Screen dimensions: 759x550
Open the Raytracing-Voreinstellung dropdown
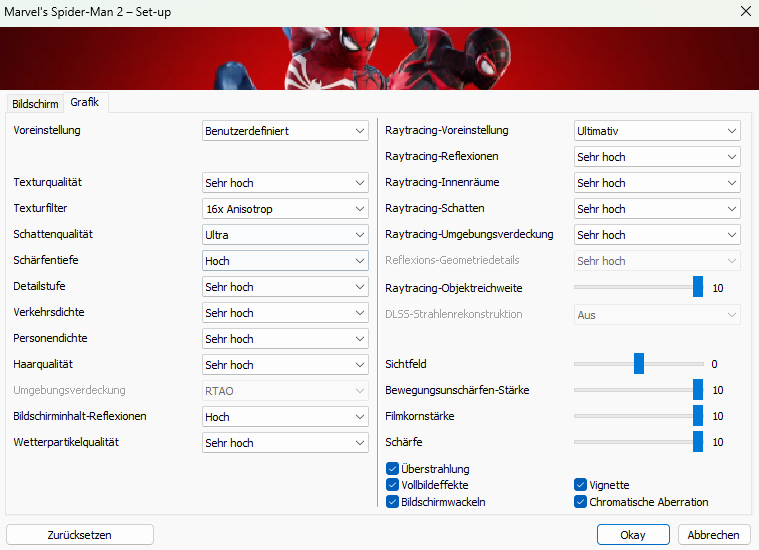(x=657, y=131)
